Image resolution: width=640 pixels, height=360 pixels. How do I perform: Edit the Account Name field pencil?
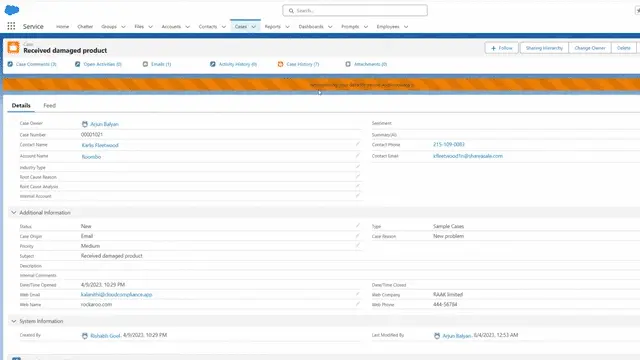358,156
